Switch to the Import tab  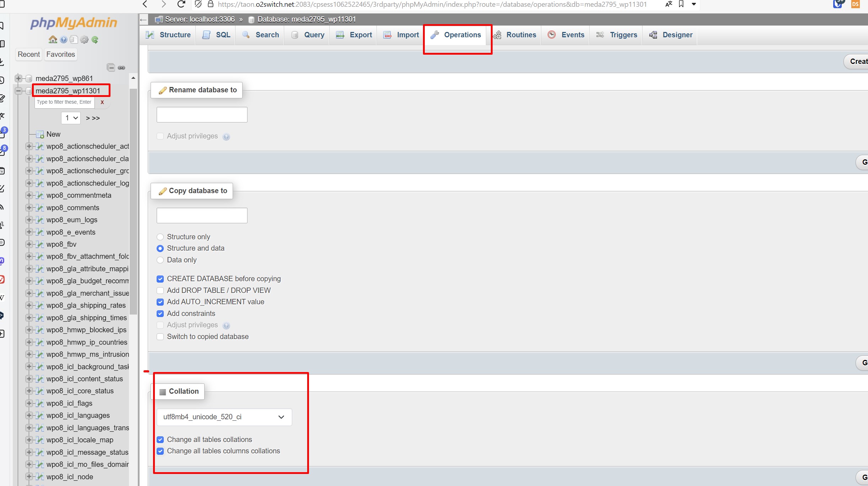(401, 35)
